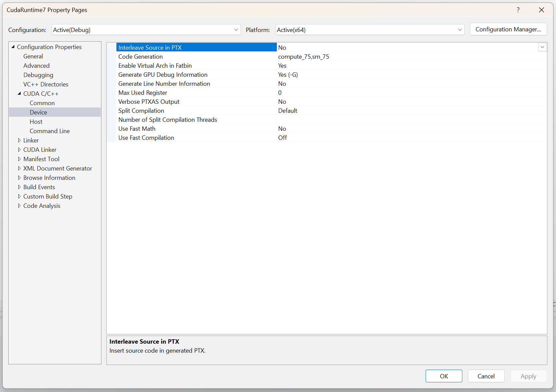Open the Configuration Properties help icon
The image size is (556, 392).
tap(518, 10)
